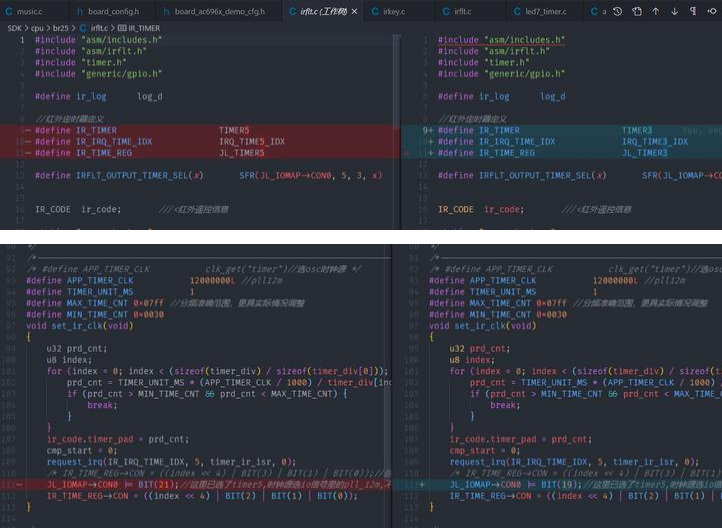Click JL_TIMER5 in the left diff pane
The height and width of the screenshot is (528, 722).
[x=242, y=153]
